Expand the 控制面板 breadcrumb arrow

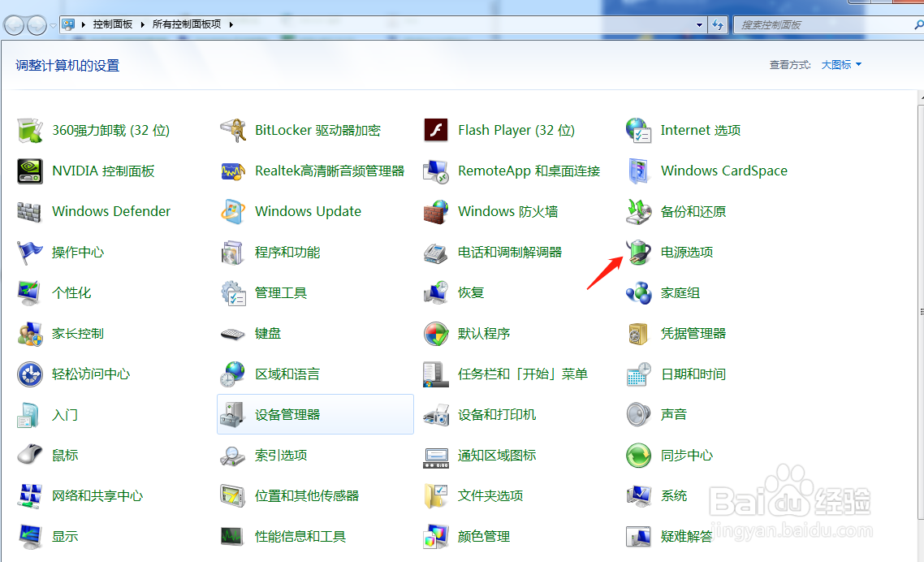coord(143,24)
